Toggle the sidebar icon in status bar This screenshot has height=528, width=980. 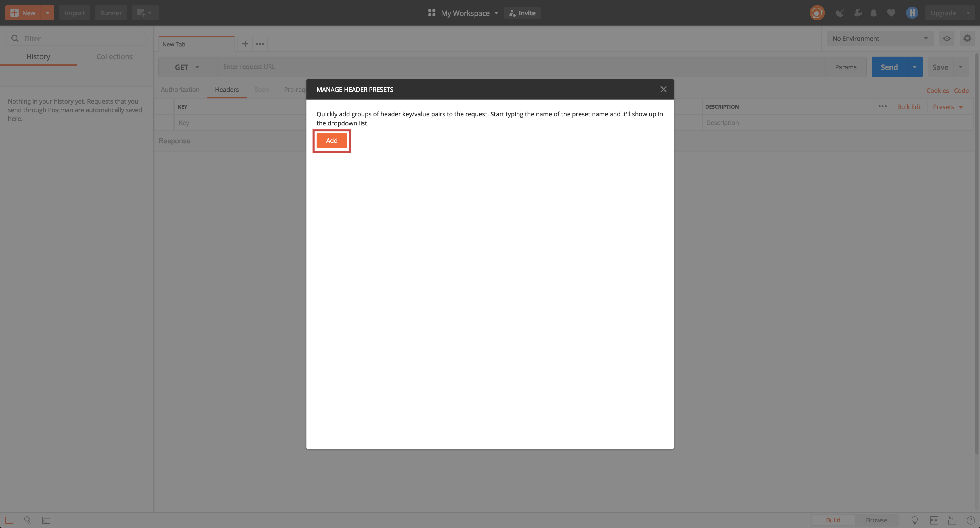coord(9,520)
